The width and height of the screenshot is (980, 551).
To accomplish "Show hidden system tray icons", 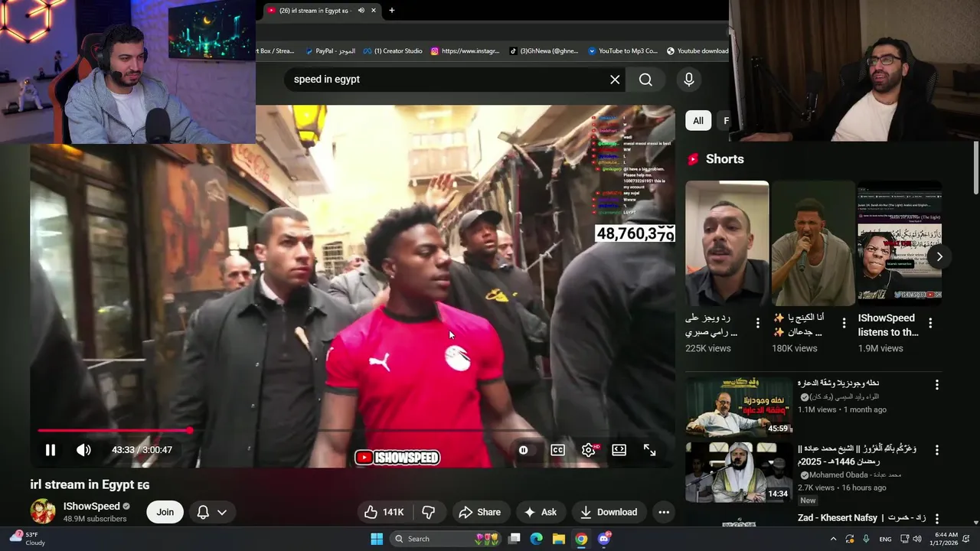I will pyautogui.click(x=833, y=539).
